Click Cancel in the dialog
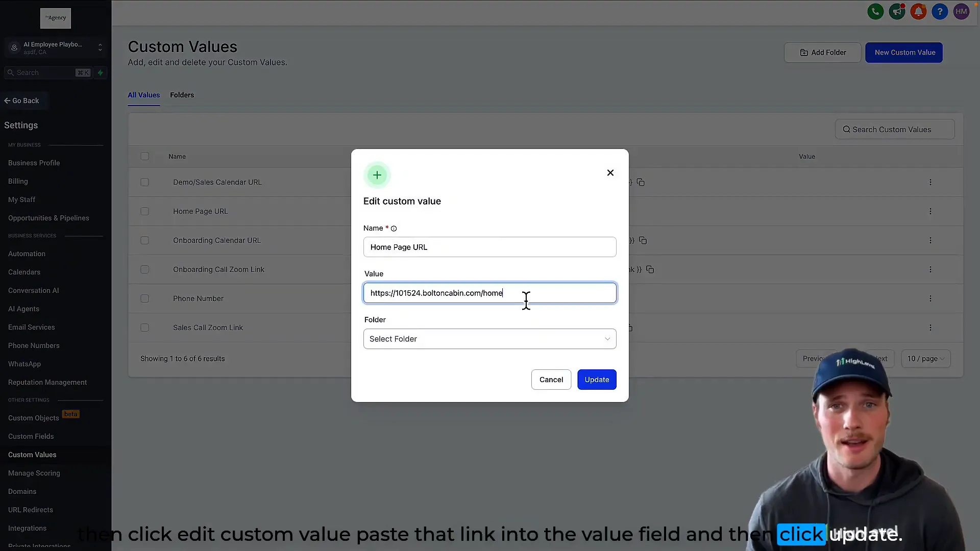Screen dimensions: 980x551 pos(551,380)
